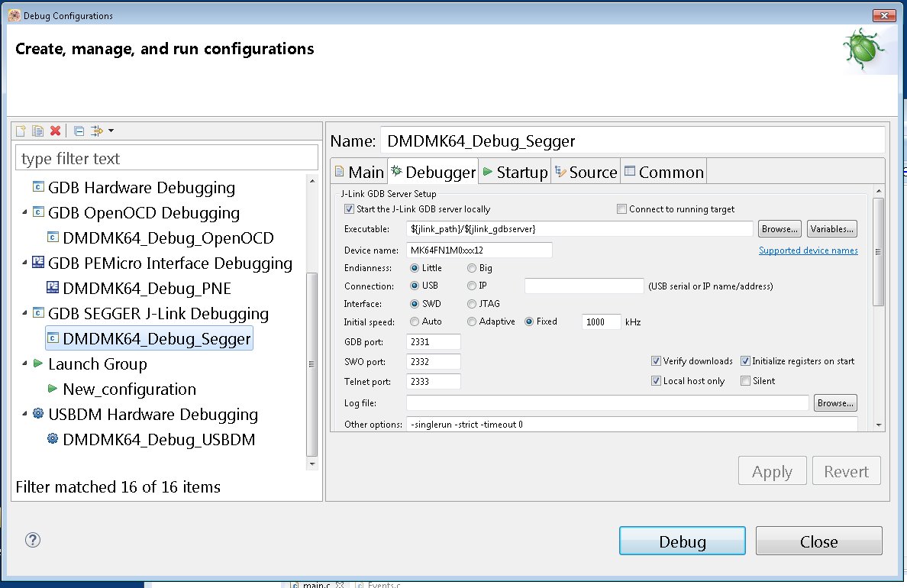Collapse the GDB SEGGER J-Link Debugging node
This screenshot has height=588, width=907.
click(24, 313)
